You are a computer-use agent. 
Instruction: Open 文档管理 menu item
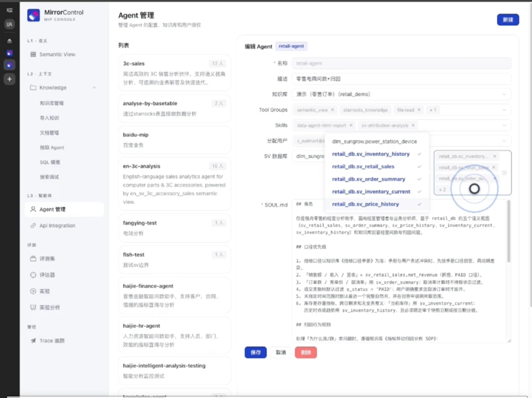click(49, 133)
